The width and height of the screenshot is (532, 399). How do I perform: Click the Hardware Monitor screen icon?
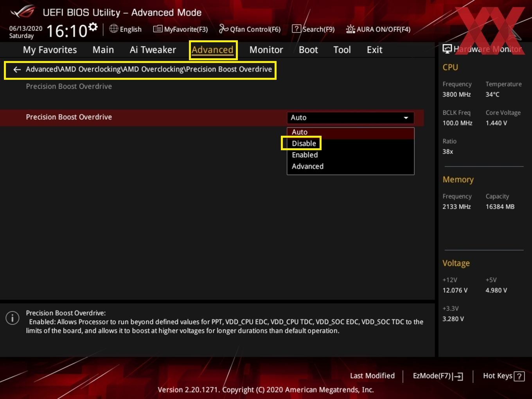pyautogui.click(x=447, y=49)
